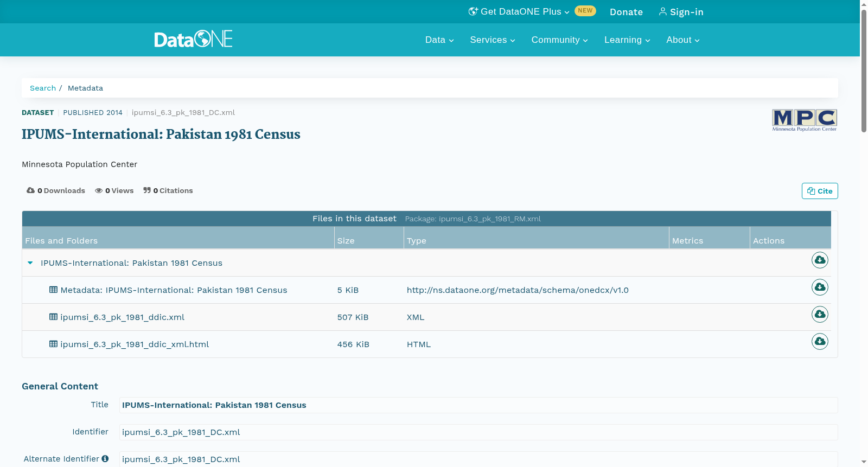Click the NEW badge
Screen dimensions: 868x467
point(585,11)
